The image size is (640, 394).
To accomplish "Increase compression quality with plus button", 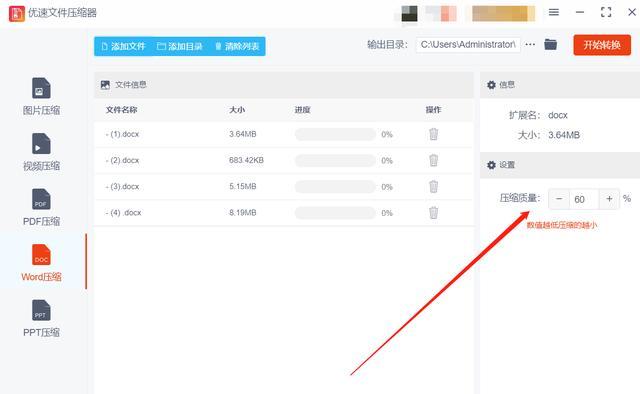I will [609, 199].
